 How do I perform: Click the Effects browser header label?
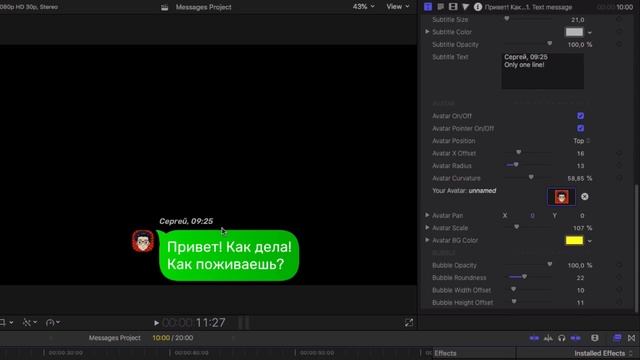pyautogui.click(x=445, y=353)
